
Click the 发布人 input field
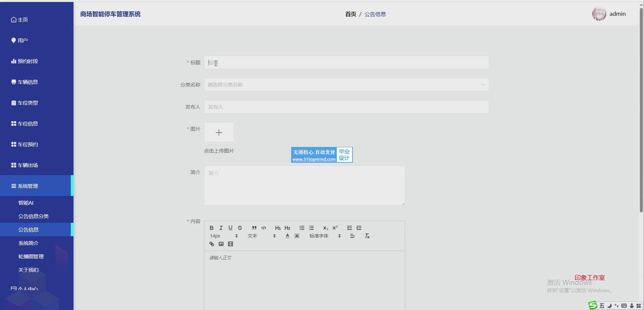coord(346,107)
